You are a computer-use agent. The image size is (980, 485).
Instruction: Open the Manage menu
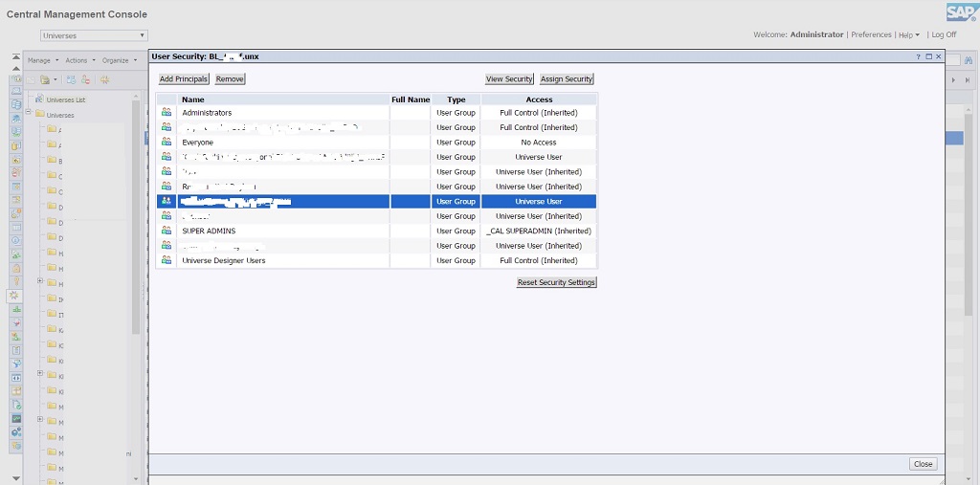[42, 60]
